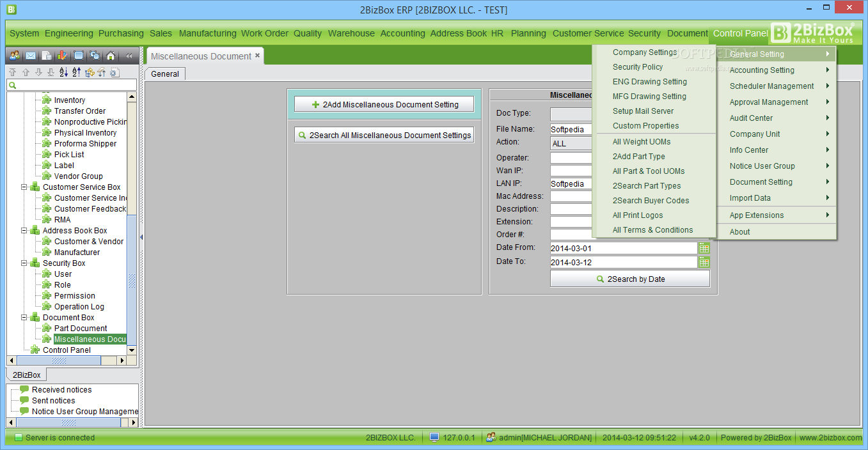Image resolution: width=868 pixels, height=450 pixels.
Task: Click tree horizontal scrollbar right arrow
Action: [x=122, y=361]
